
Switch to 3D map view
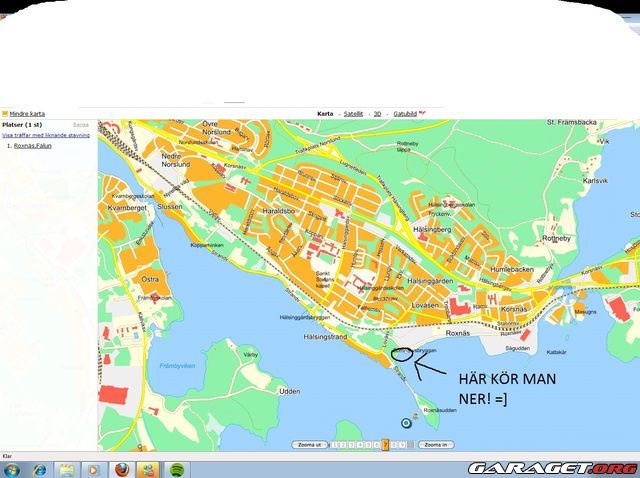click(x=377, y=114)
